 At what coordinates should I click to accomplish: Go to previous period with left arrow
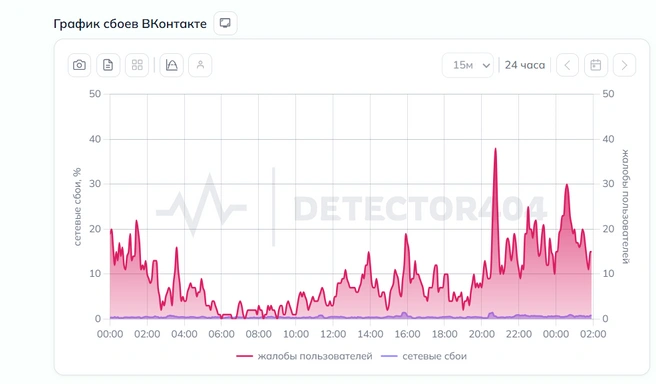tap(567, 65)
